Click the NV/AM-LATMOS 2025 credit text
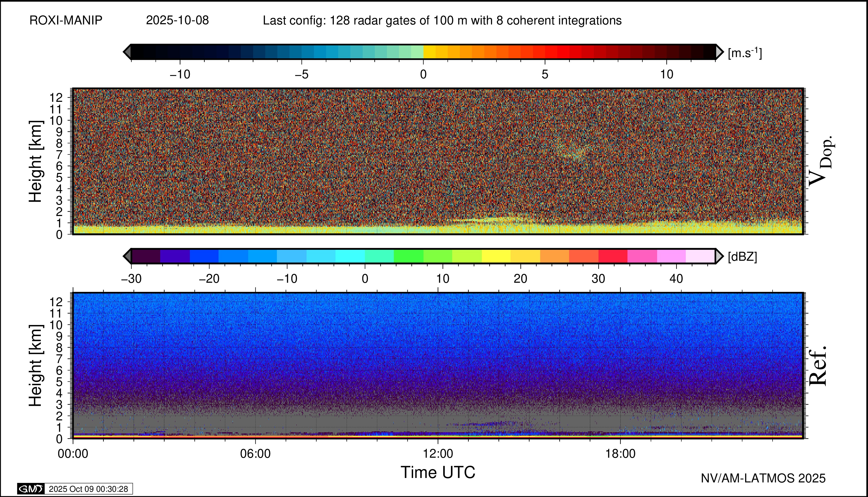The height and width of the screenshot is (497, 868). [x=763, y=478]
